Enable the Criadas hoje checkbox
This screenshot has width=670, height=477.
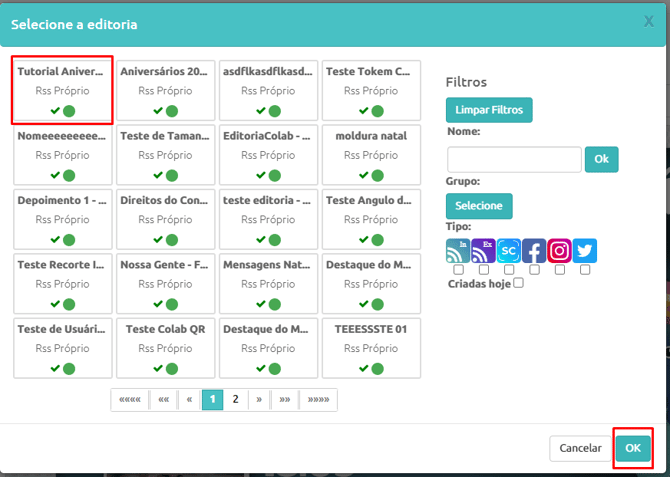518,283
